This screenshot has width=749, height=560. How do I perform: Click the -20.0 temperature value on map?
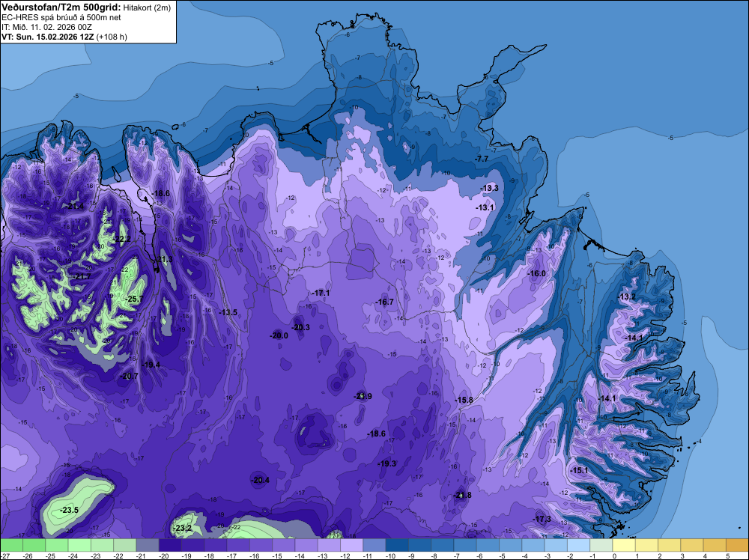click(x=279, y=335)
